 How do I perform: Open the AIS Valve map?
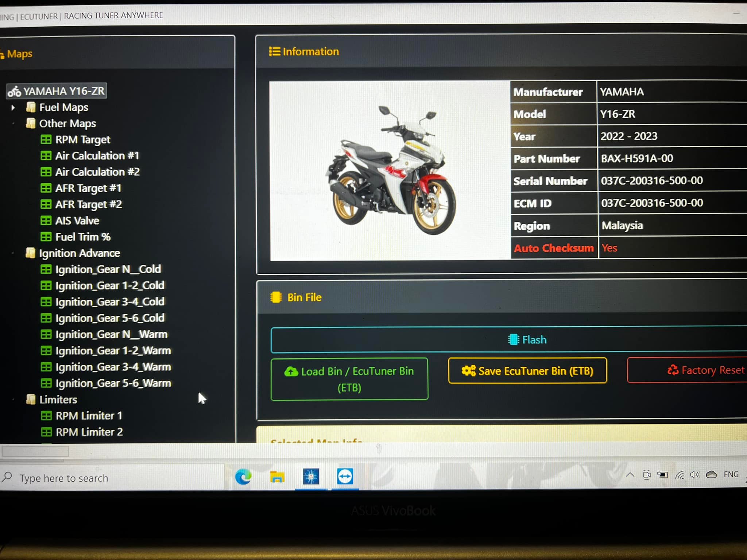click(77, 221)
